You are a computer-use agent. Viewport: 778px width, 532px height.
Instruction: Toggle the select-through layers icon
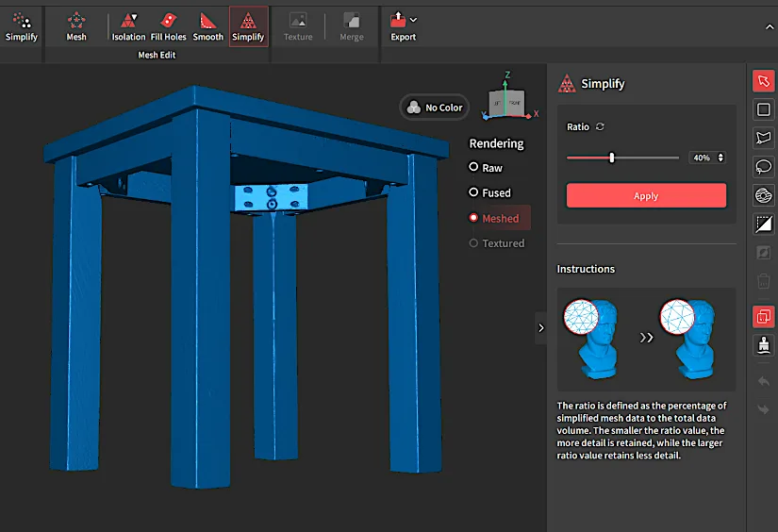tap(764, 316)
